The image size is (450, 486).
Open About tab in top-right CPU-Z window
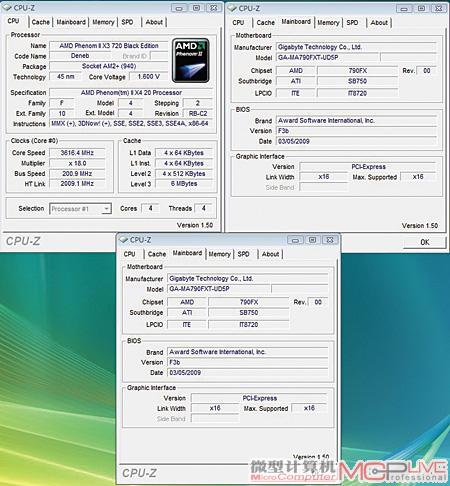click(x=379, y=23)
